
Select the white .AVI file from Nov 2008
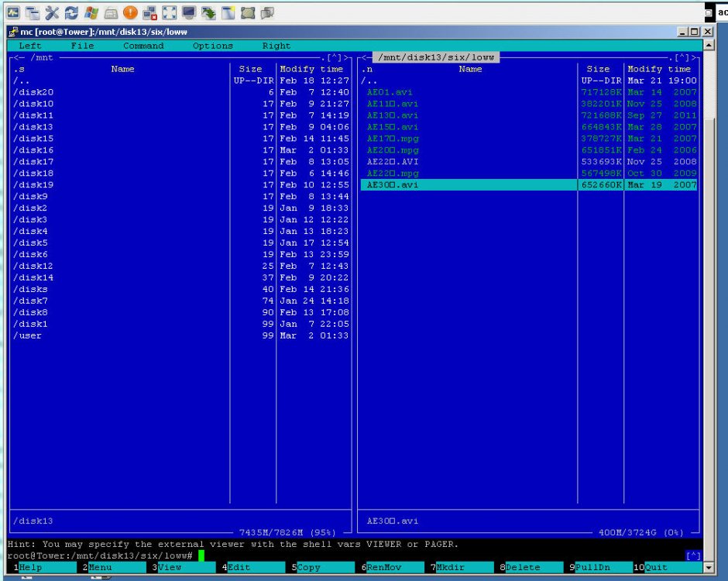[529, 162]
